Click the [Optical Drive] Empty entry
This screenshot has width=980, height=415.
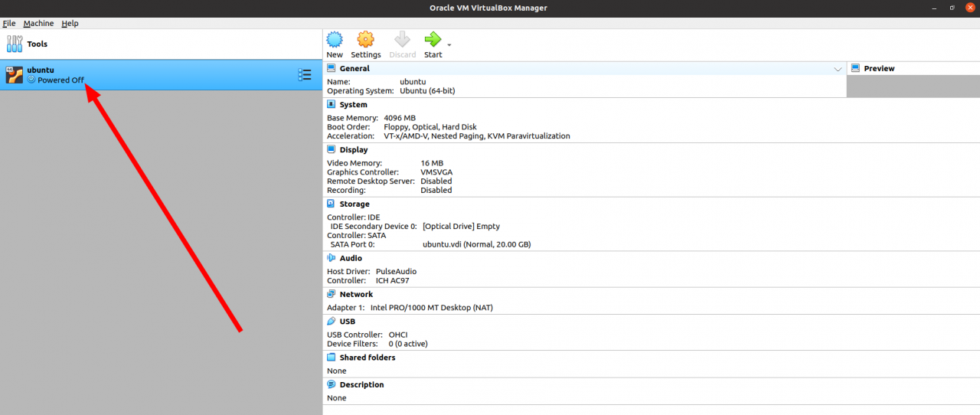[461, 227]
